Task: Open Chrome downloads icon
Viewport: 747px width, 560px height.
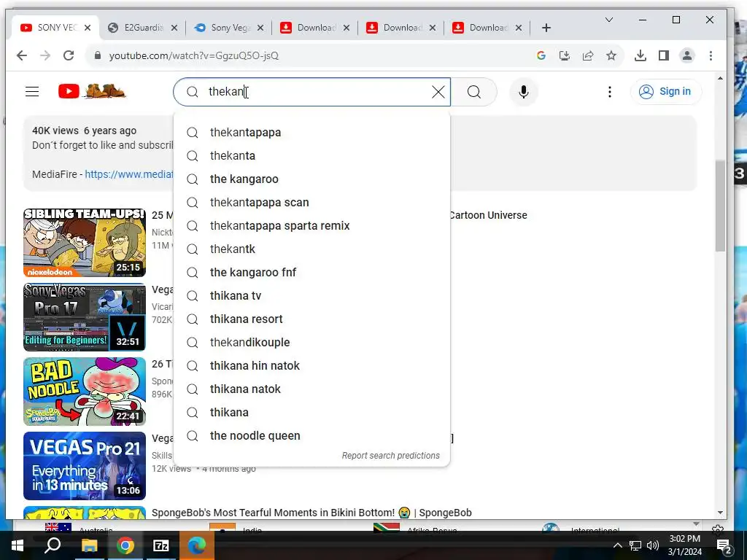Action: pyautogui.click(x=640, y=55)
